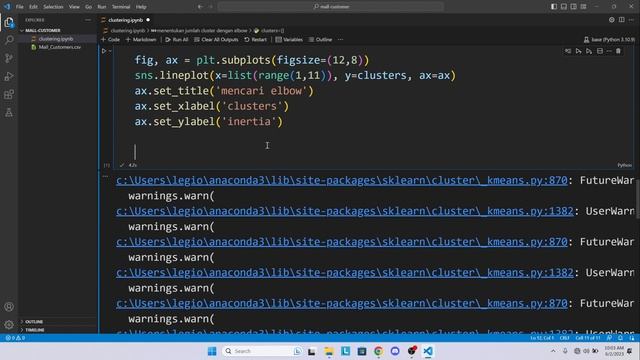Open more cell actions in cell toolbar
640x360 pixels.
(609, 51)
